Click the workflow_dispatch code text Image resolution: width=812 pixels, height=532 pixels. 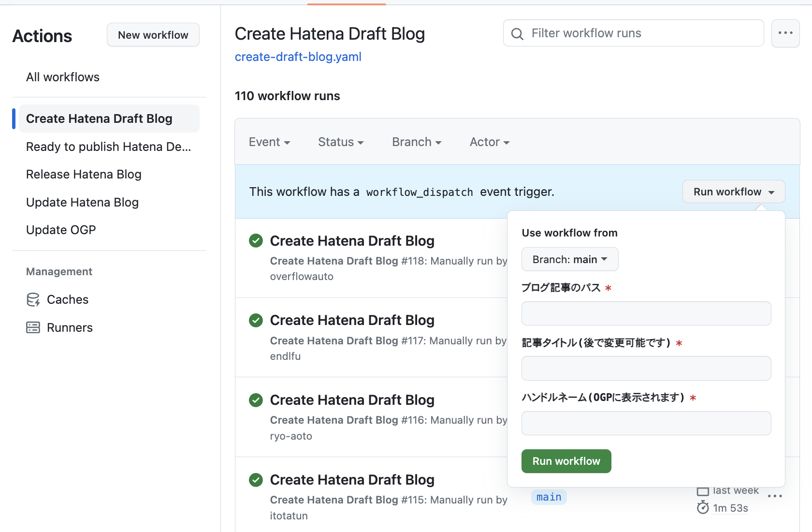point(420,192)
